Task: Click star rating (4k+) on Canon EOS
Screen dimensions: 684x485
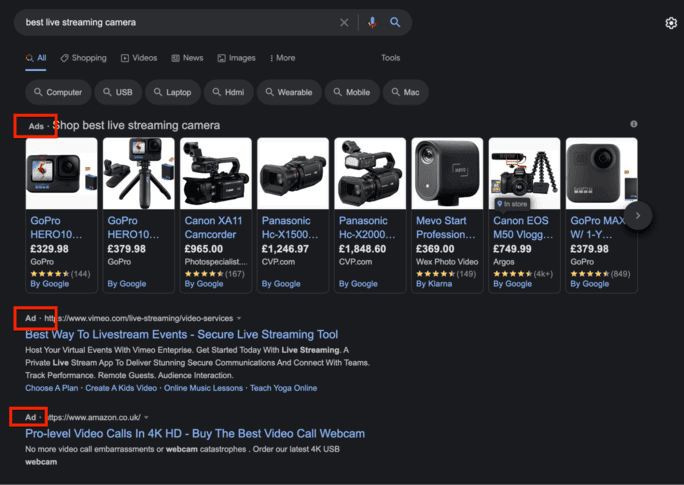Action: pos(523,274)
